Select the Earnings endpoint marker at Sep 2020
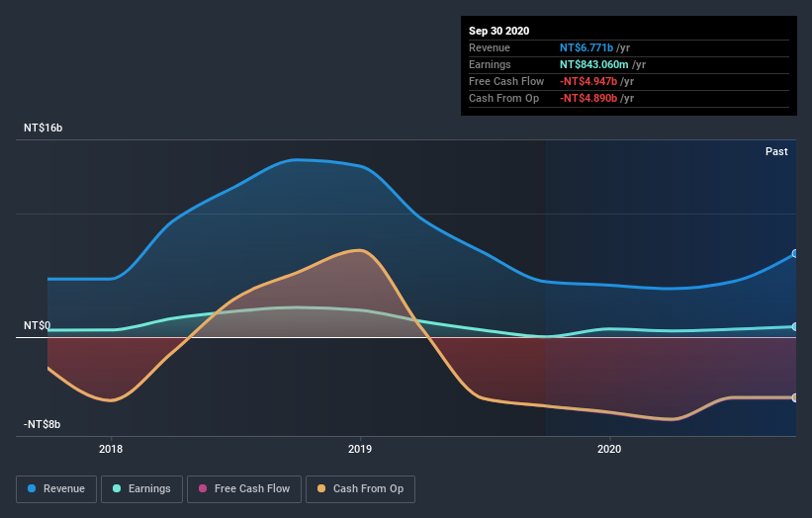The width and height of the screenshot is (812, 518). coord(795,326)
